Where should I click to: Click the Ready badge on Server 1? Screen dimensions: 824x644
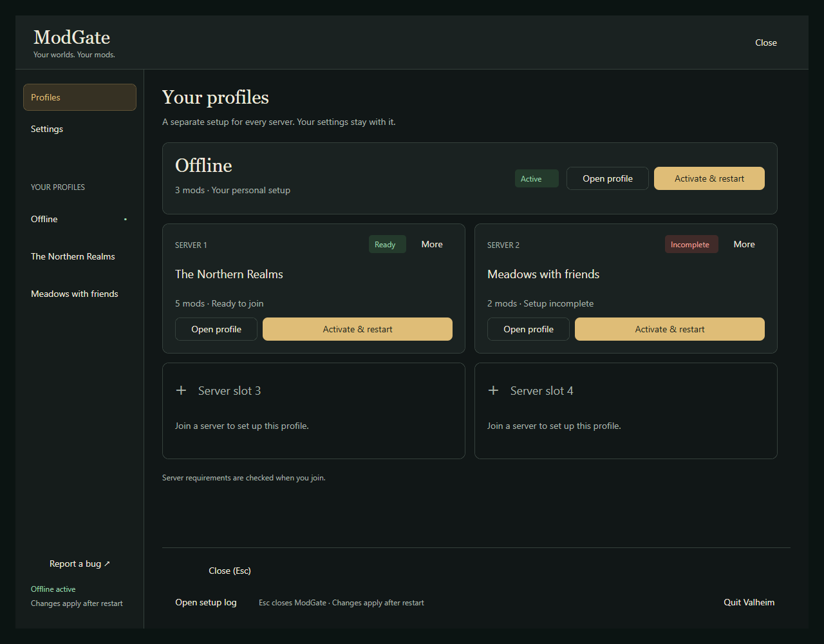[388, 245]
